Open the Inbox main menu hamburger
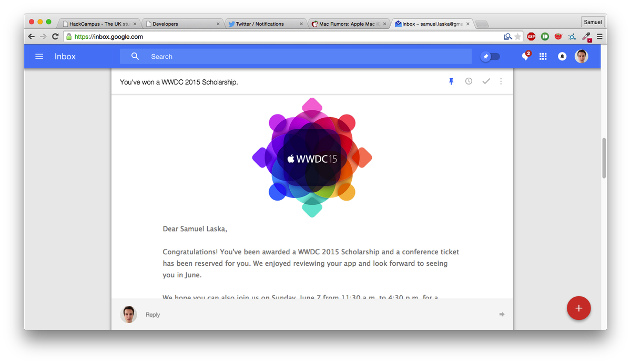 pos(39,56)
